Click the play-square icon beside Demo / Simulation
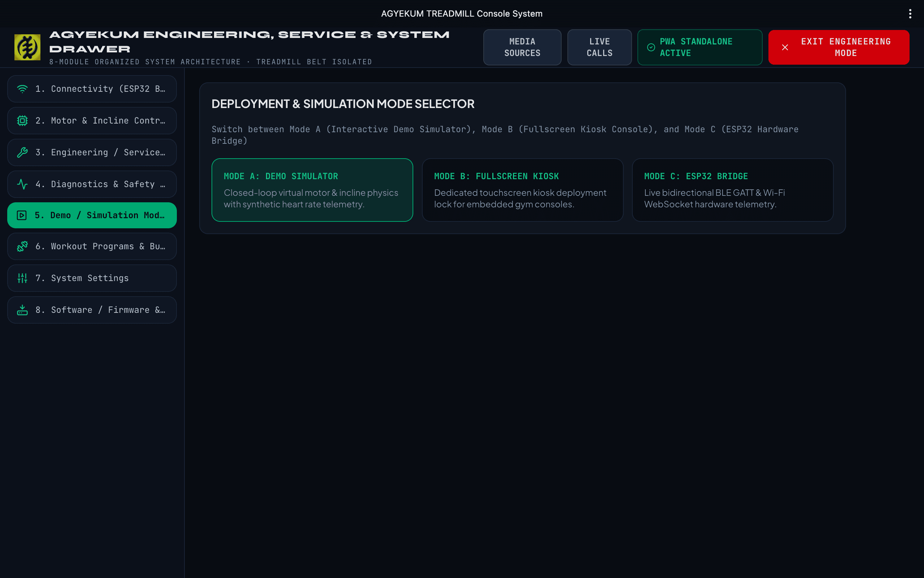 (22, 215)
